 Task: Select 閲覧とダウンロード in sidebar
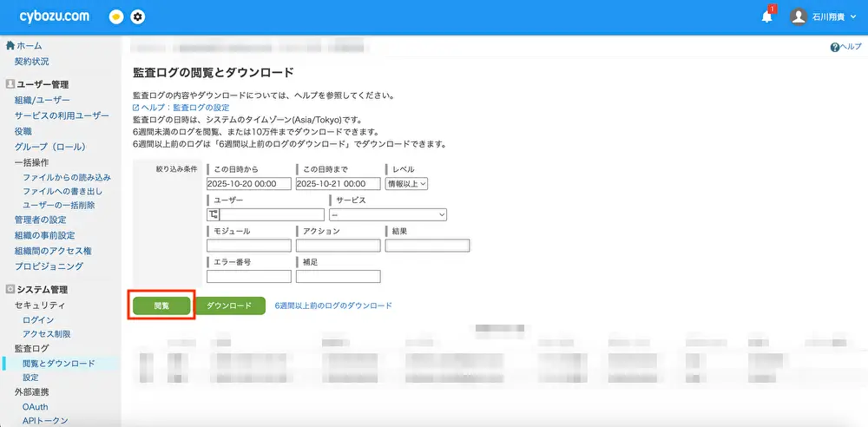(59, 364)
